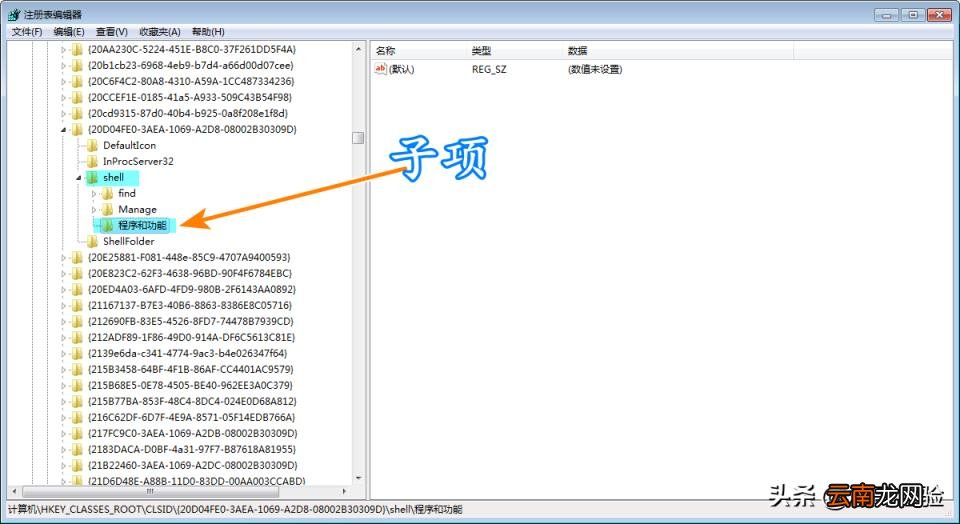The height and width of the screenshot is (524, 960).
Task: Click the DefaultIcon folder icon
Action: [x=92, y=146]
